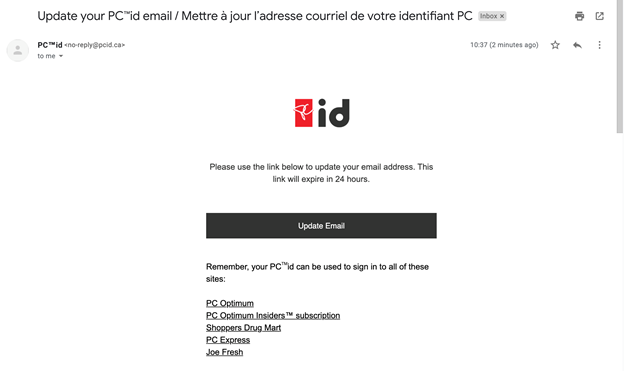The height and width of the screenshot is (371, 624).
Task: Open the PC Express link
Action: pyautogui.click(x=228, y=340)
